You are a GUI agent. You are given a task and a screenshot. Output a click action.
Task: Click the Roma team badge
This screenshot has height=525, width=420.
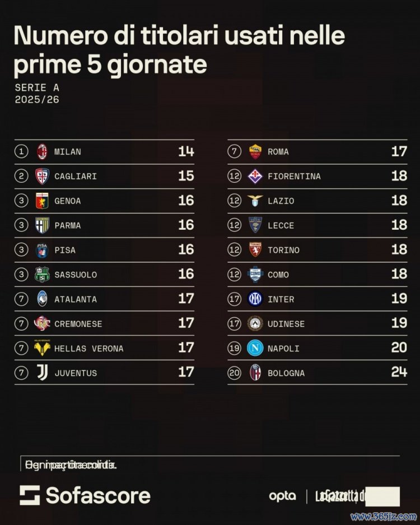255,151
